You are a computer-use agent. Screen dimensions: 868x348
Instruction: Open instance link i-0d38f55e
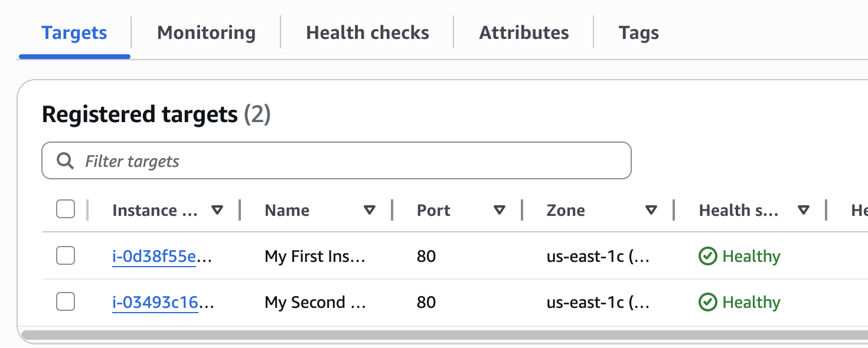154,257
